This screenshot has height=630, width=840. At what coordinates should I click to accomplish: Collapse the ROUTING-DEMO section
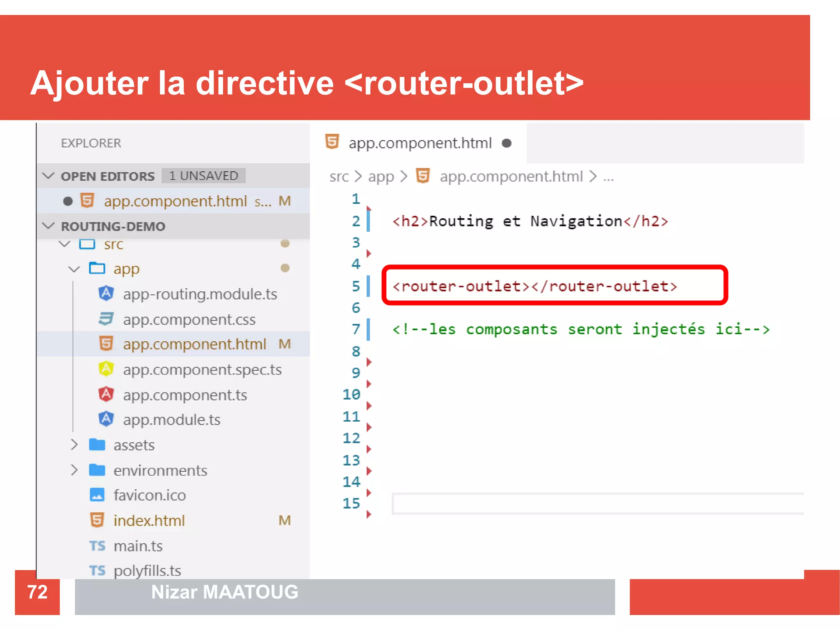(48, 226)
